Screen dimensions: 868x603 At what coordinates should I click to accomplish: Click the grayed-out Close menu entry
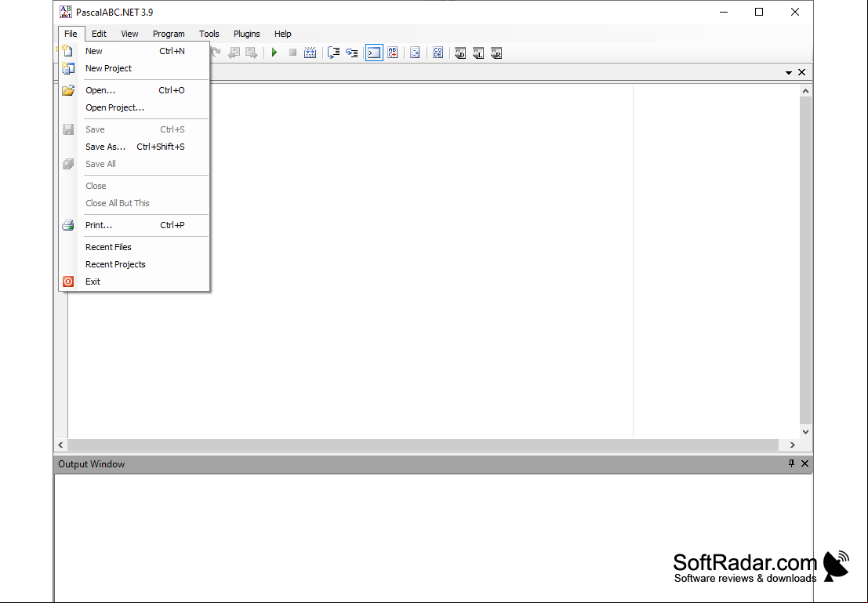pyautogui.click(x=134, y=186)
